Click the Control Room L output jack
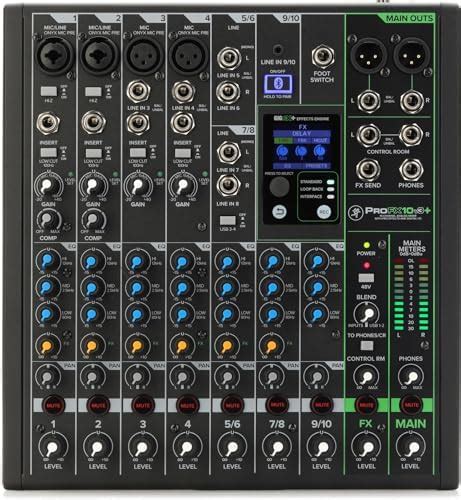The image size is (461, 500). [369, 135]
